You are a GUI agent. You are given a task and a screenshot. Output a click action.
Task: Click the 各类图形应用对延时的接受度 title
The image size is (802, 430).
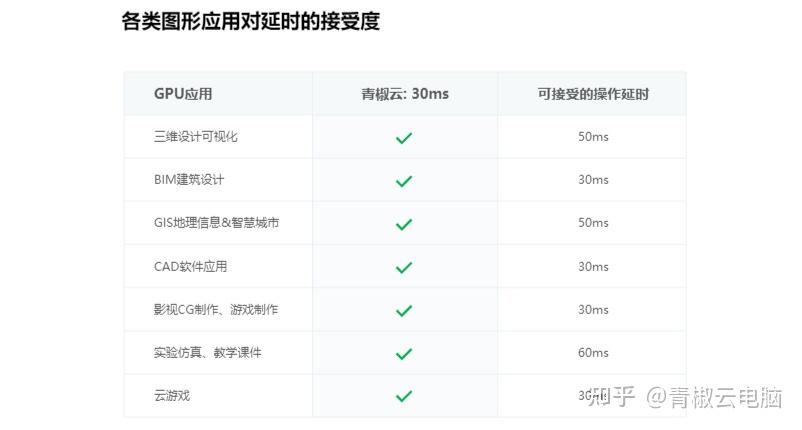point(251,21)
